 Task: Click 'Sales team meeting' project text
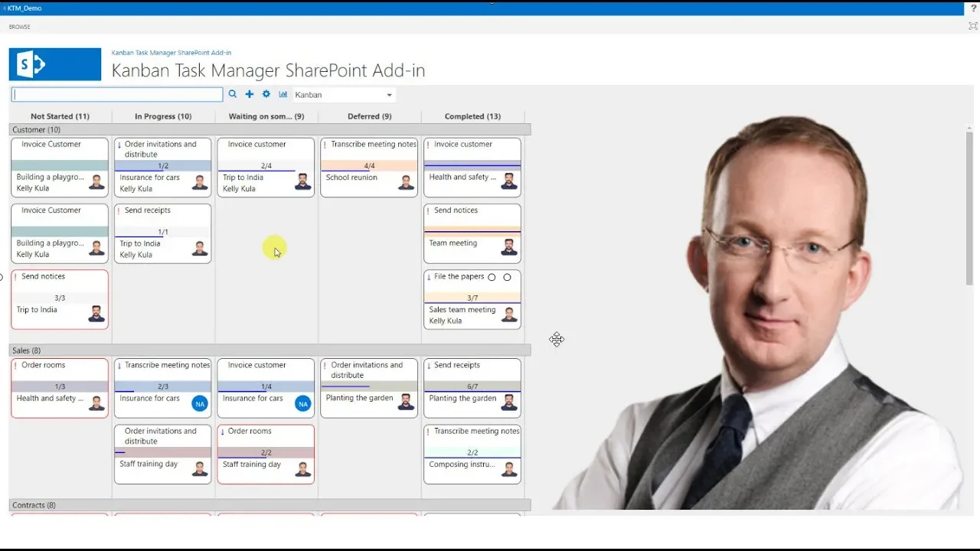(462, 310)
